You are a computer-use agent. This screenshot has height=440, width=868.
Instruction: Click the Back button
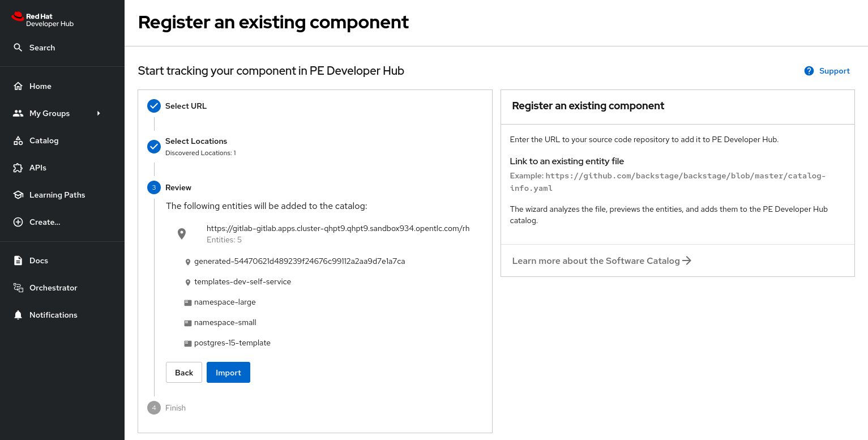[x=184, y=373]
